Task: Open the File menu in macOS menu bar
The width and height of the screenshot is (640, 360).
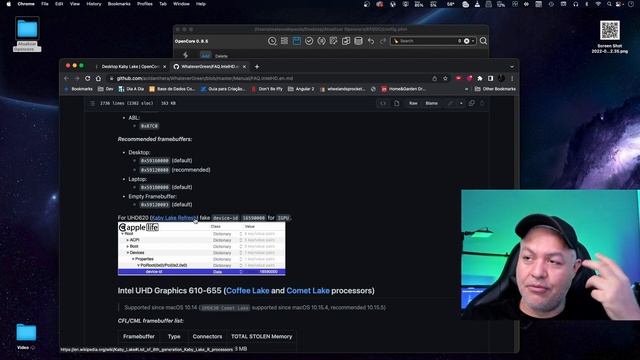Action: click(45, 4)
